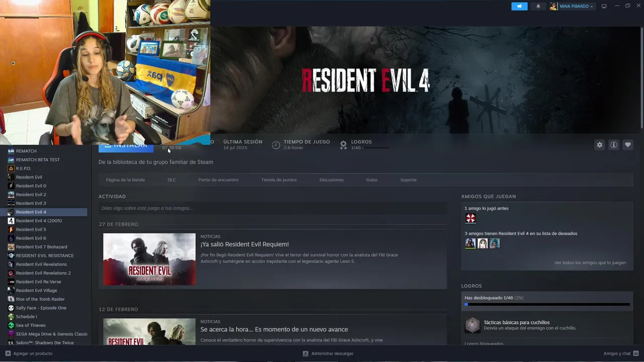The image size is (644, 362).
Task: Click the Instalar button
Action: 125,148
